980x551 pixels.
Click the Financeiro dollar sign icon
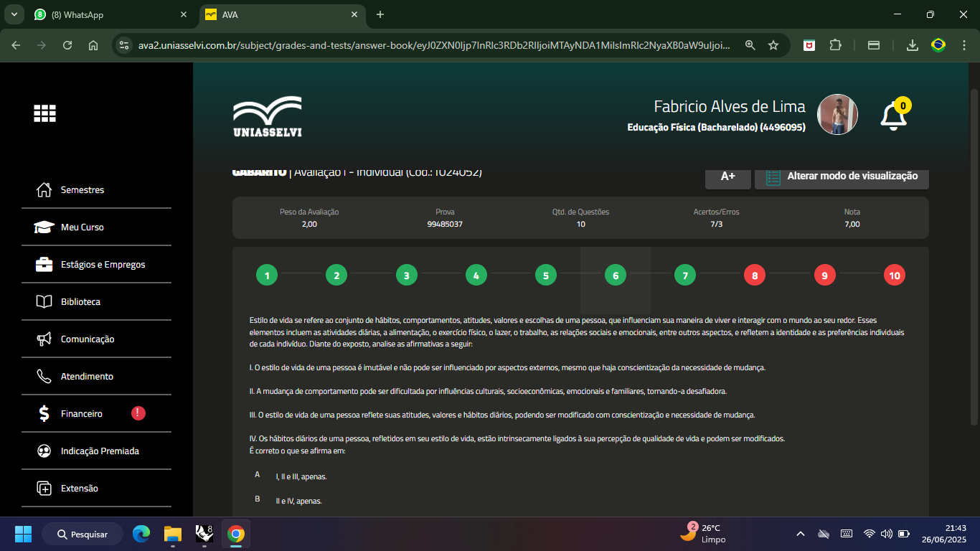44,414
